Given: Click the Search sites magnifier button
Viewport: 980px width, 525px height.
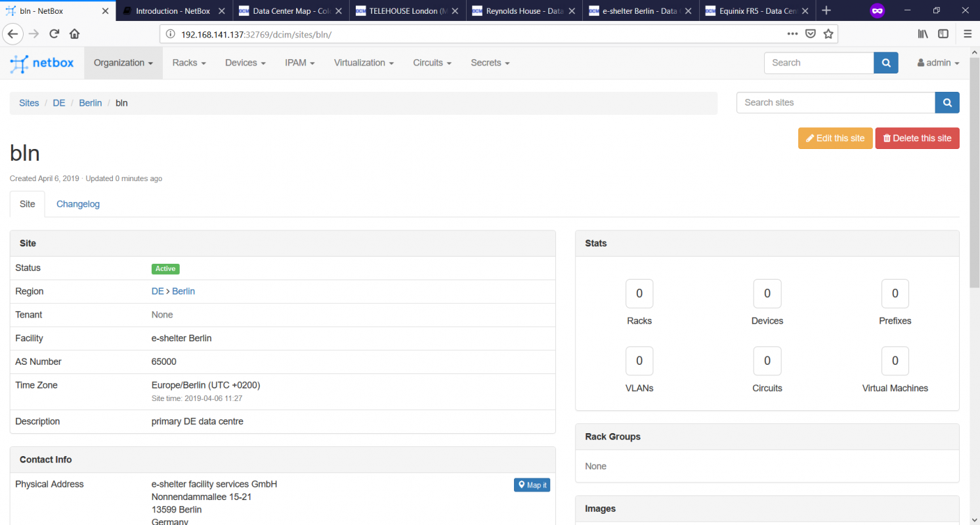Looking at the screenshot, I should 947,102.
